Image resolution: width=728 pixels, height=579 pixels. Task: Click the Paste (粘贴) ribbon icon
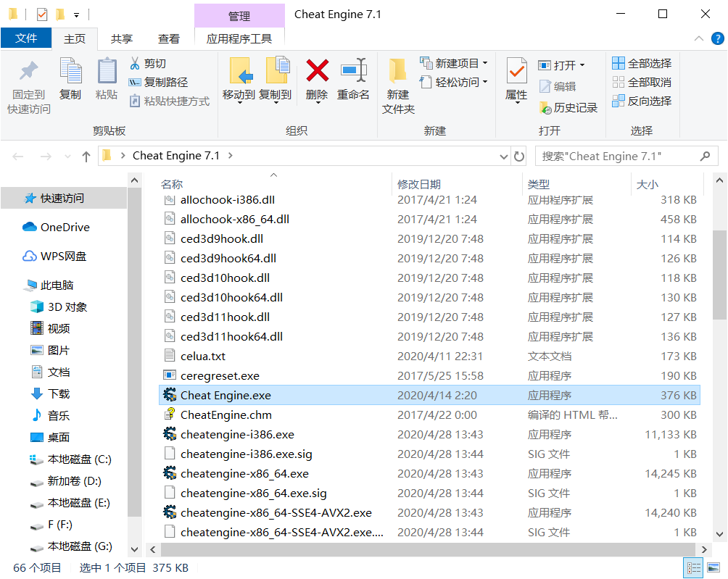tap(107, 72)
